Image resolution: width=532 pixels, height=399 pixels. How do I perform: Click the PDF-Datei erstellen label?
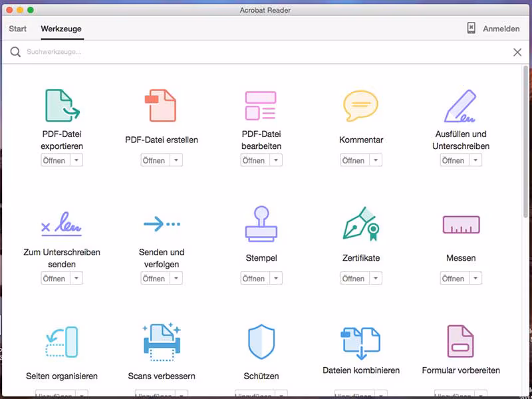click(162, 140)
